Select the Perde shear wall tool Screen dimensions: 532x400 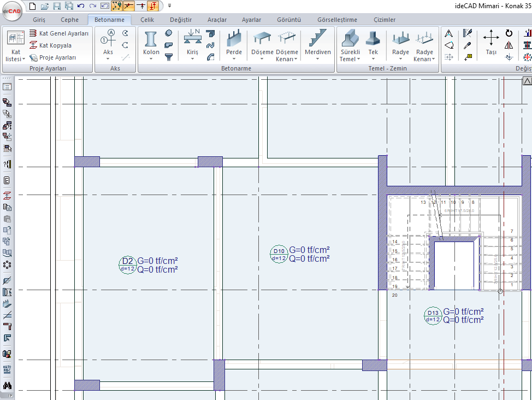[x=234, y=39]
